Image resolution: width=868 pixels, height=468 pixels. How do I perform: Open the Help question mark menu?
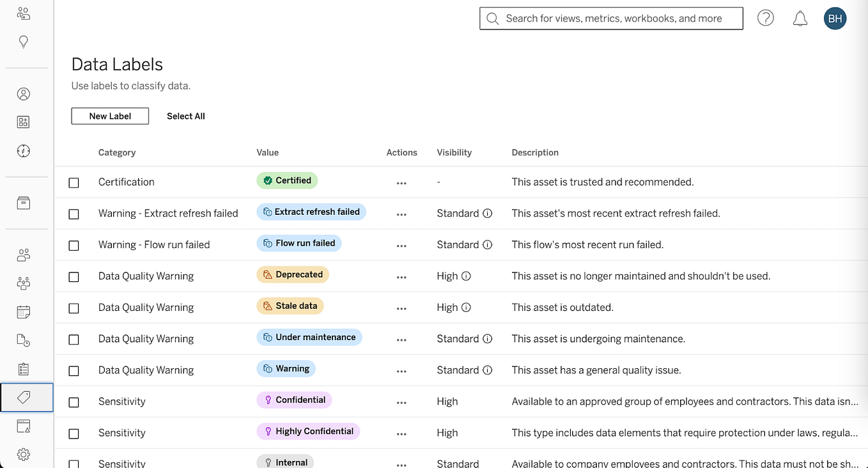765,18
